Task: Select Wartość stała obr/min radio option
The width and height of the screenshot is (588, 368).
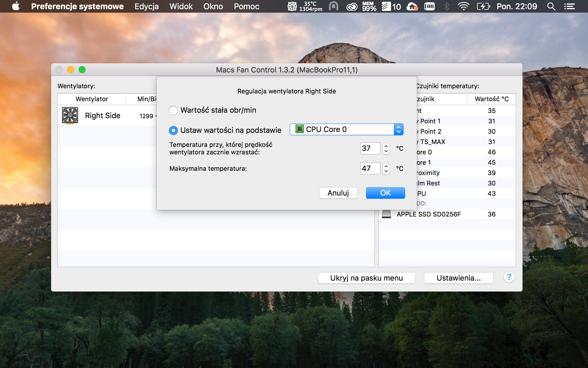Action: click(173, 110)
